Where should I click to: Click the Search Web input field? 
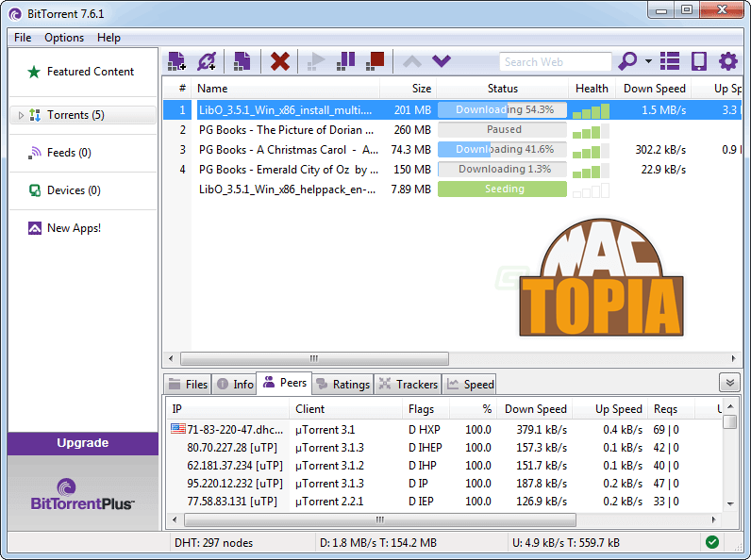(x=556, y=61)
